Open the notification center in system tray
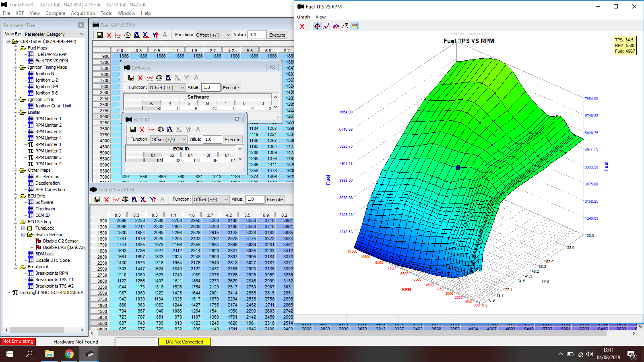 click(x=631, y=354)
